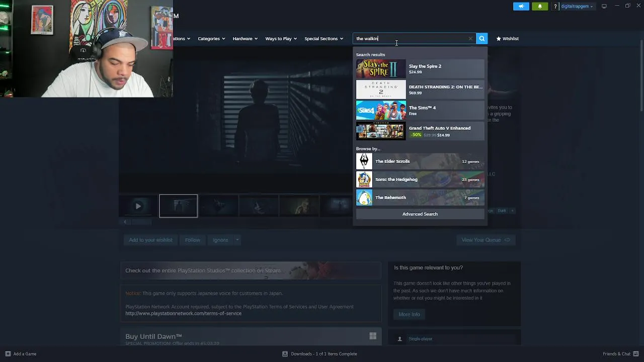The image size is (644, 362).
Task: Click the Ignore button
Action: (220, 240)
